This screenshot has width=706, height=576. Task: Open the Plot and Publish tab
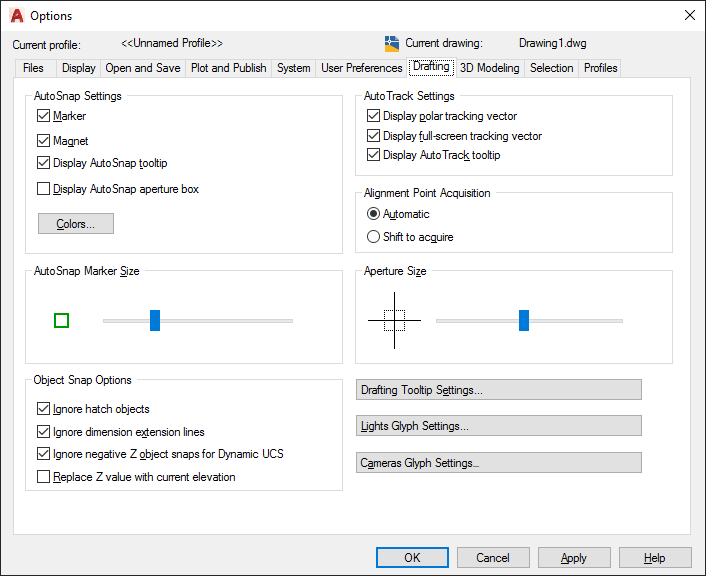click(228, 68)
